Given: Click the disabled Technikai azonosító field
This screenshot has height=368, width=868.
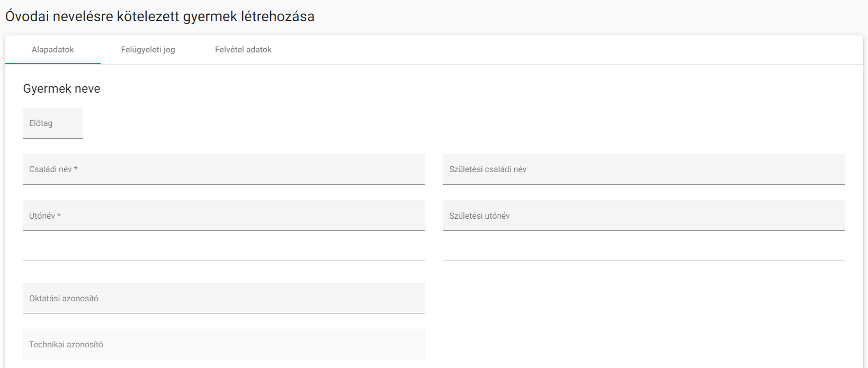Looking at the screenshot, I should tap(223, 344).
